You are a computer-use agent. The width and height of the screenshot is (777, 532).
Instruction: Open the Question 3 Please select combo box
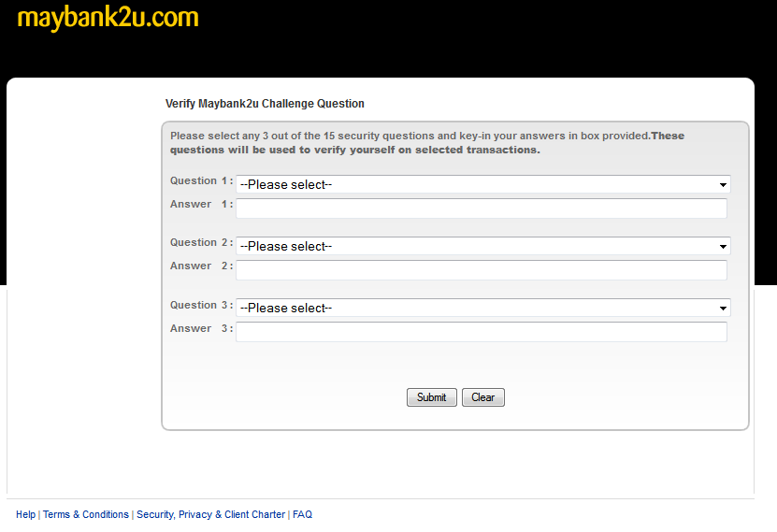(x=483, y=308)
